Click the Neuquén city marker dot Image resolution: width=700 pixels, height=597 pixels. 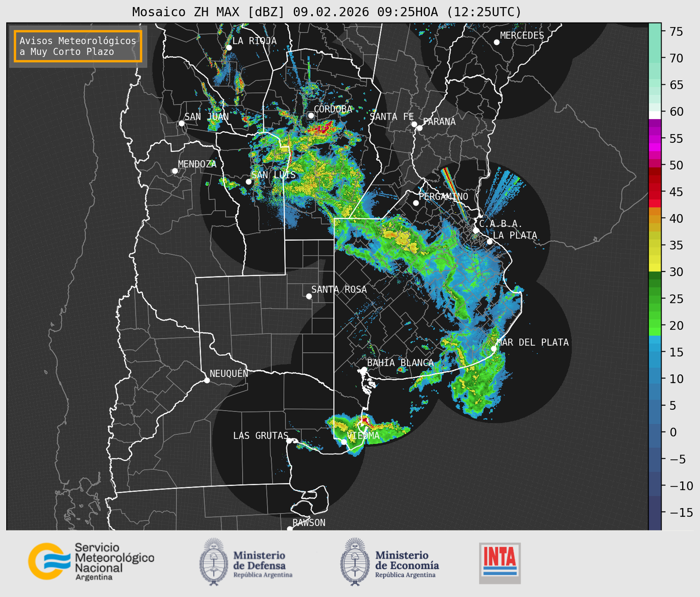coord(207,380)
